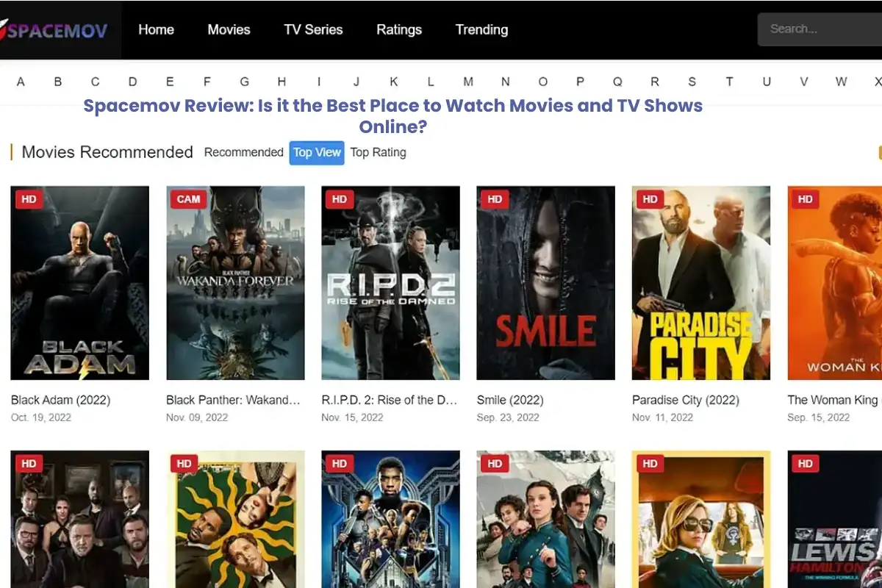Filter titles by letter T
This screenshot has width=882, height=588.
click(x=729, y=82)
